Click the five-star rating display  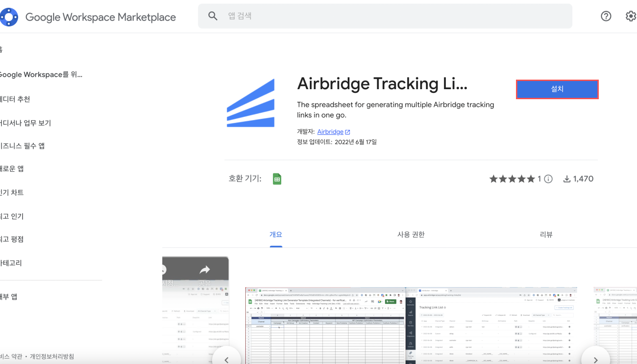pyautogui.click(x=512, y=179)
